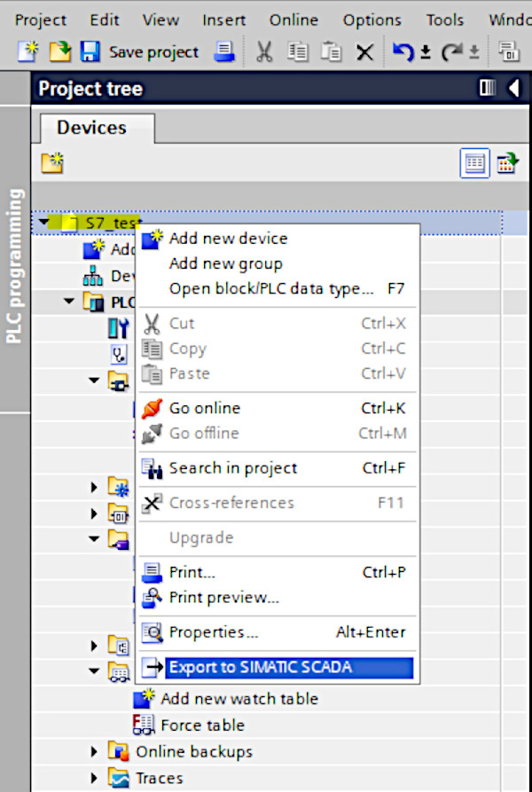Image resolution: width=532 pixels, height=792 pixels.
Task: Click the Devices network tree icon
Action: coord(93,277)
